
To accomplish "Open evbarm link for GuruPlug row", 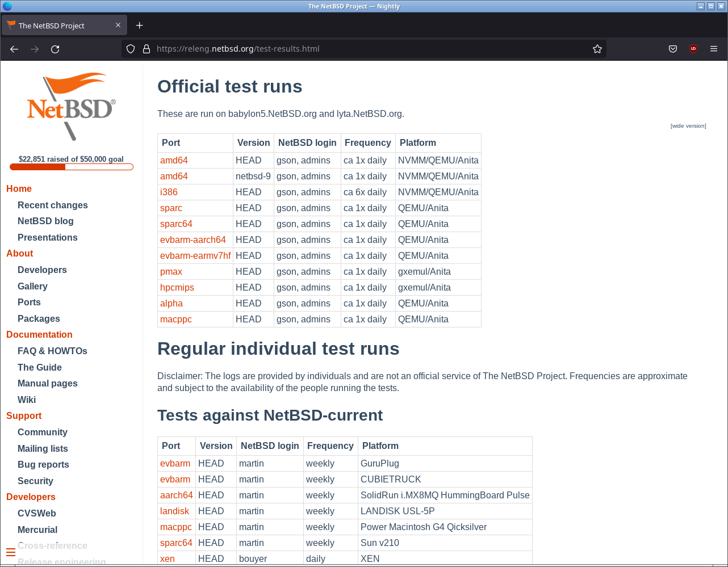I will coord(175,464).
